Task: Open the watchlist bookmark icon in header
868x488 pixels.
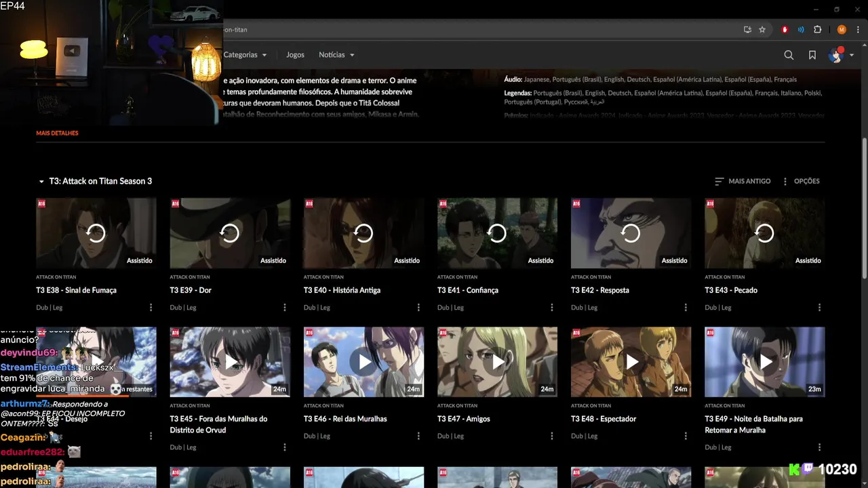Action: tap(812, 55)
